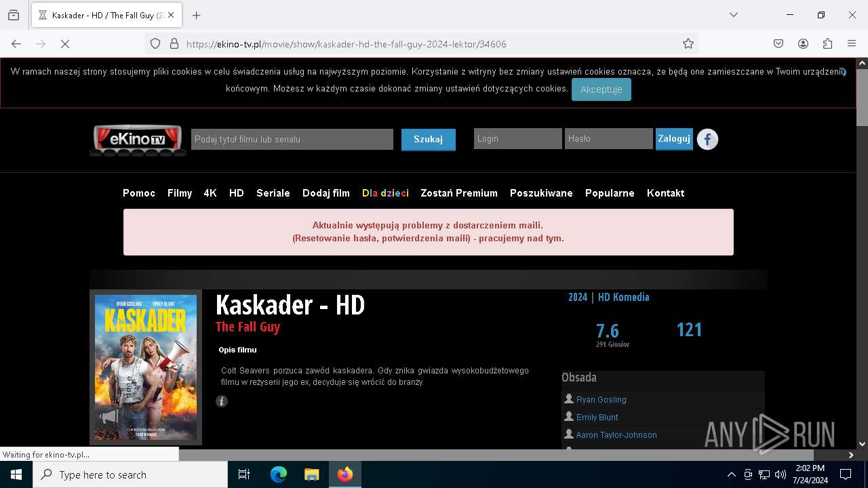This screenshot has width=868, height=488.
Task: Open the Facebook login icon
Action: point(707,139)
